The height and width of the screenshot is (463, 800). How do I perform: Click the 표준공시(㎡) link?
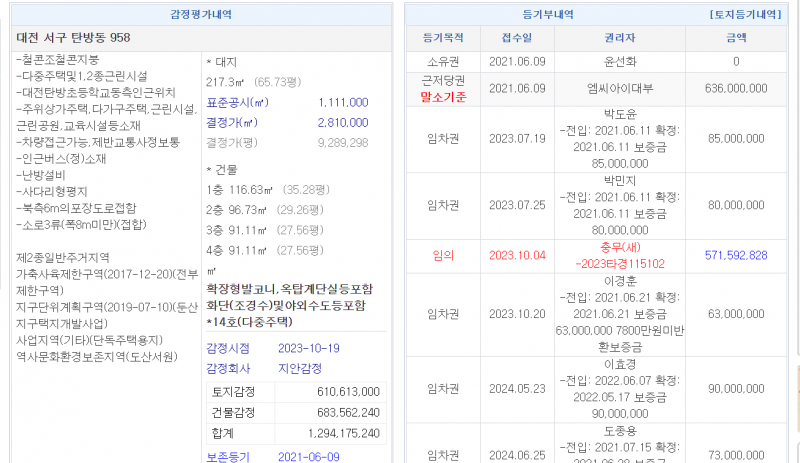pyautogui.click(x=234, y=103)
